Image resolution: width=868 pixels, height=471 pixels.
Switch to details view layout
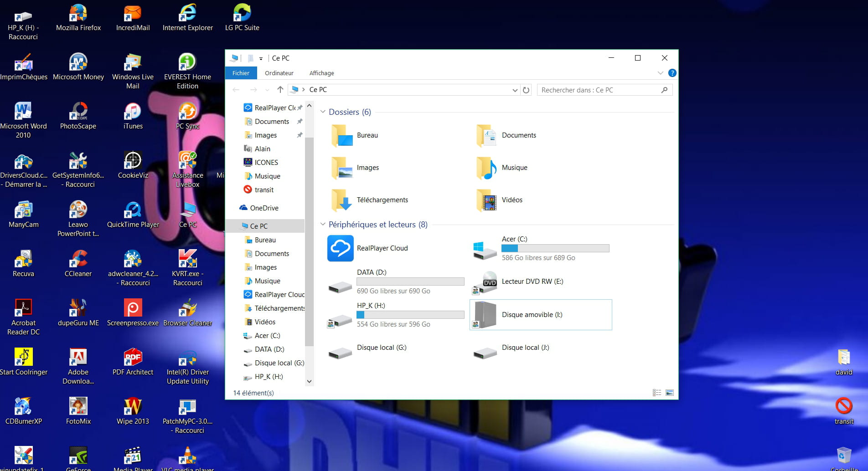[x=657, y=393]
